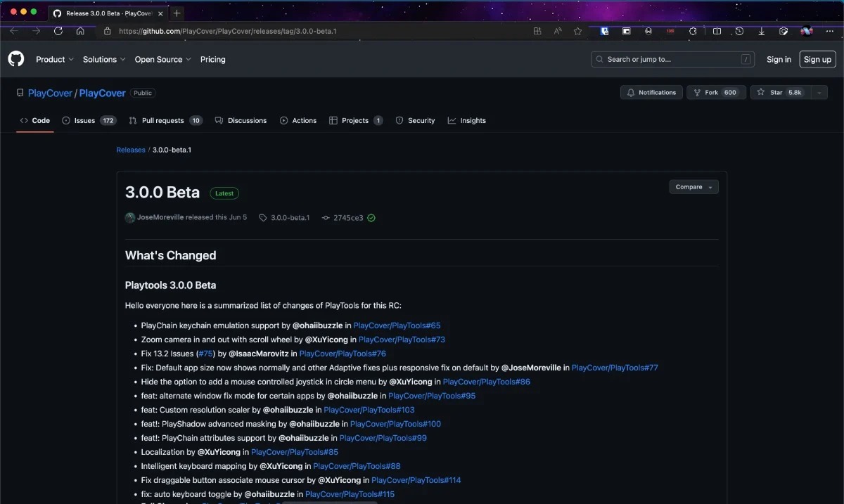Open the Issues tab
844x504 pixels.
point(82,120)
